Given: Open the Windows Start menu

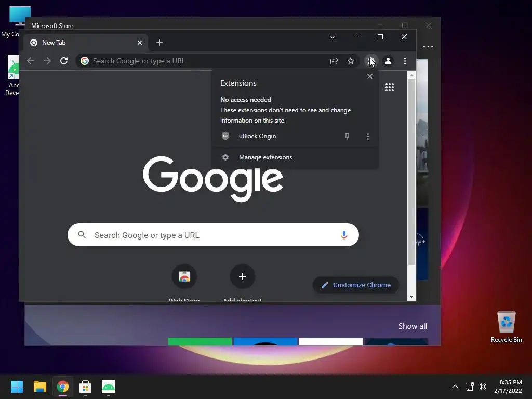Looking at the screenshot, I should pos(17,387).
